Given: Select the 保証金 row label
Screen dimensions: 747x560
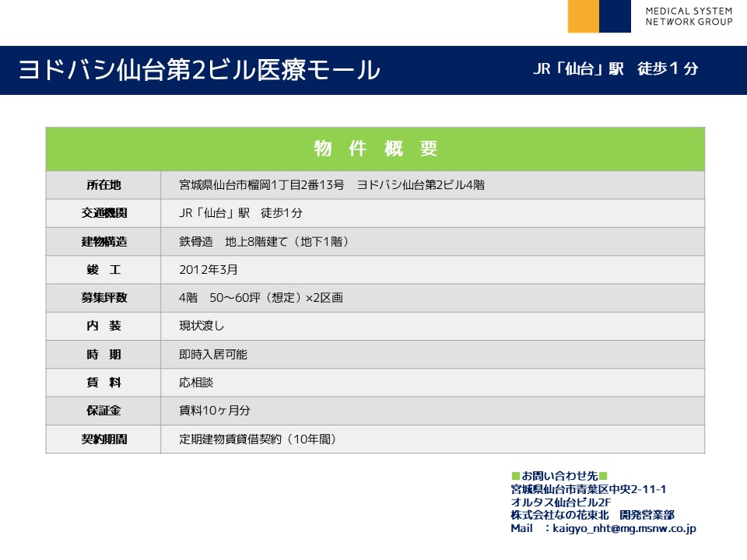Looking at the screenshot, I should pyautogui.click(x=103, y=411).
